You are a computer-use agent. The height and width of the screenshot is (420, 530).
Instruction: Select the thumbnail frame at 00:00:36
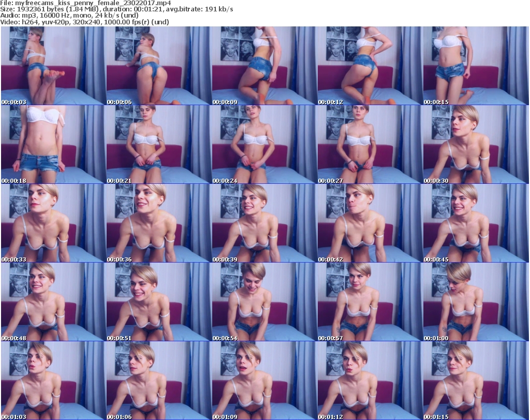point(158,223)
